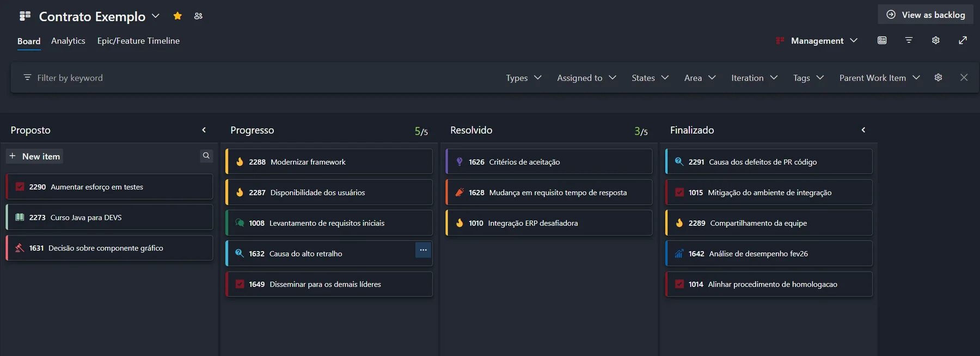
Task: Open the Analytics tab
Action: click(x=68, y=41)
